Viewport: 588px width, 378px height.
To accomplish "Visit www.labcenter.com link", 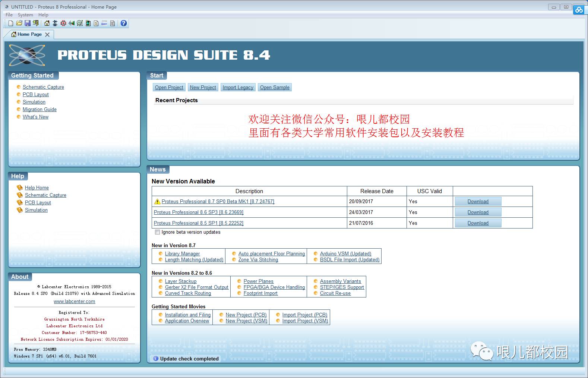I will tap(75, 301).
